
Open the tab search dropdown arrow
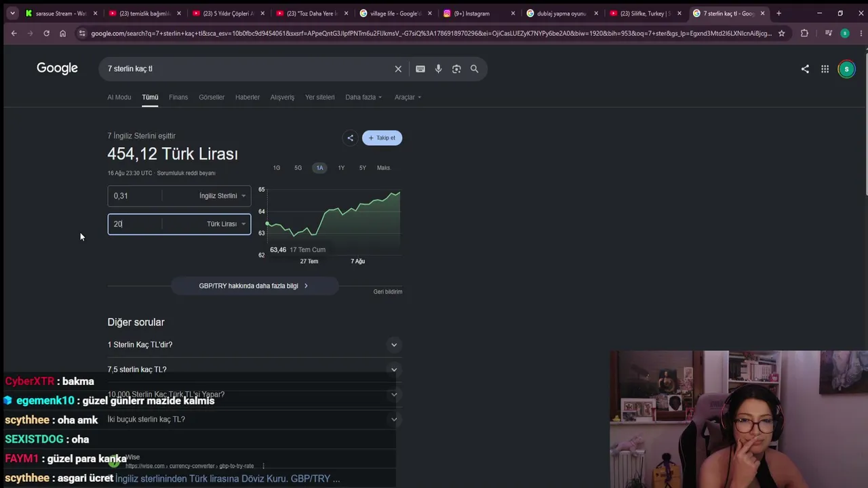(14, 13)
